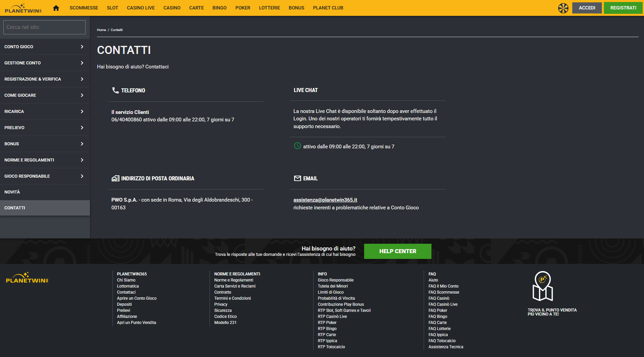Click the PlanetWin365 logo in header
This screenshot has height=357, width=644.
[x=23, y=8]
